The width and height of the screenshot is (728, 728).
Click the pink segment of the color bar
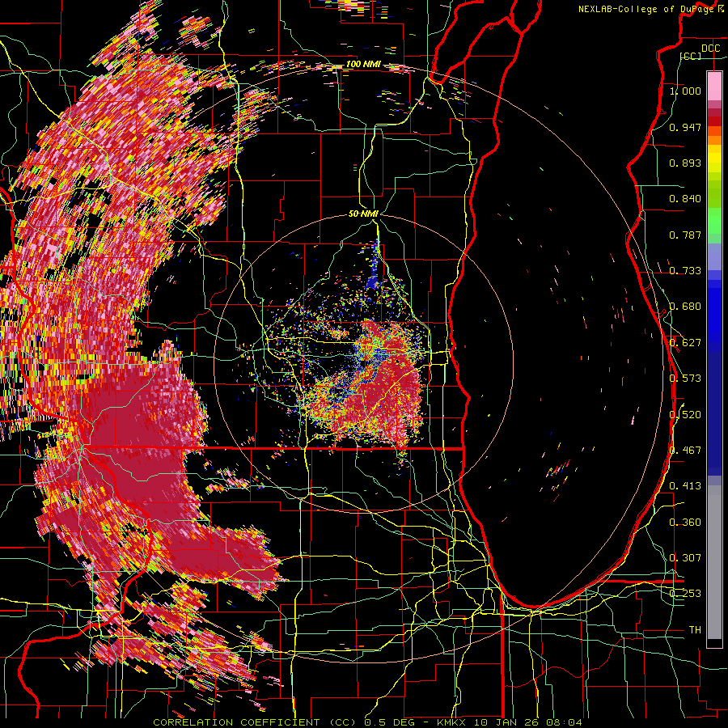[x=714, y=86]
